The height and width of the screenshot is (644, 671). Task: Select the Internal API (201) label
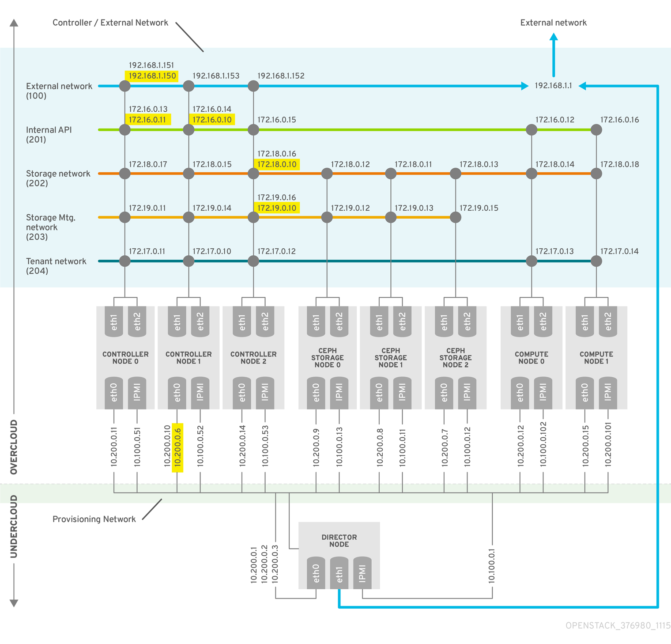(x=49, y=135)
